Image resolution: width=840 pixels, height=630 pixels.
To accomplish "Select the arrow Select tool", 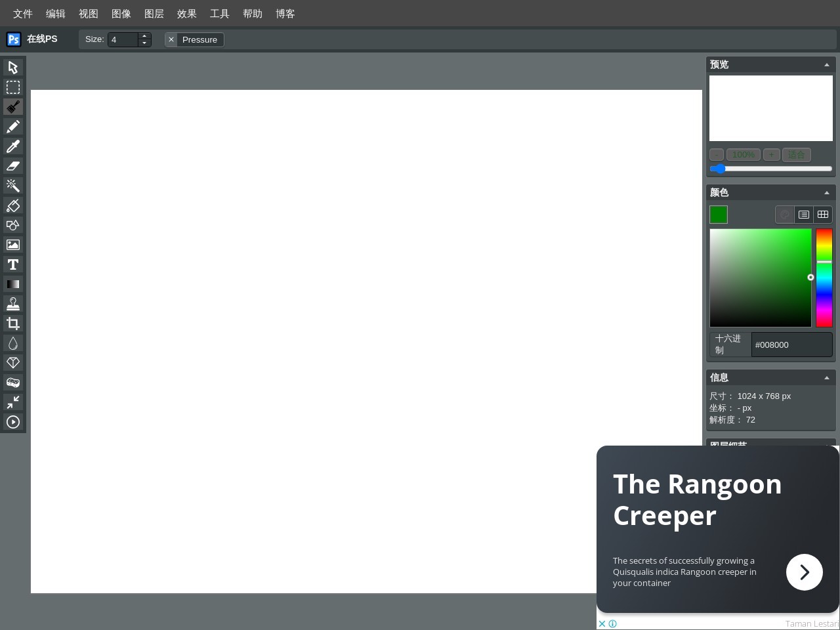I will pos(13,68).
